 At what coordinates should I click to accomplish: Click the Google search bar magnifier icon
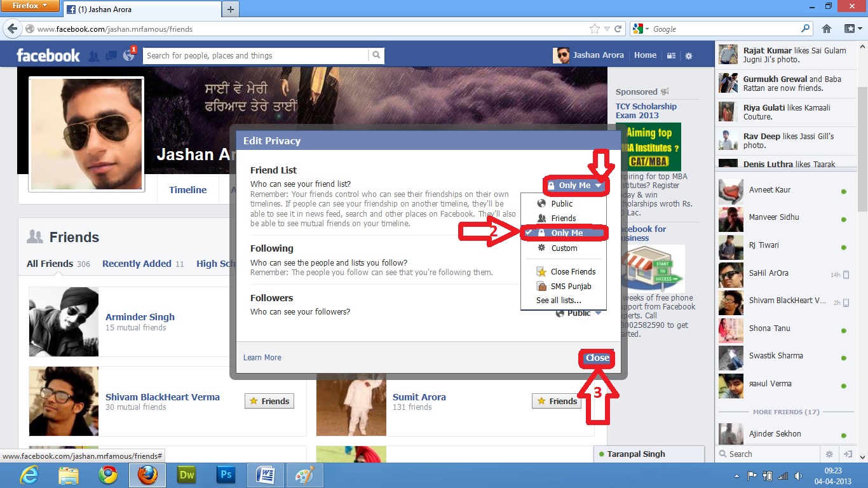(806, 29)
